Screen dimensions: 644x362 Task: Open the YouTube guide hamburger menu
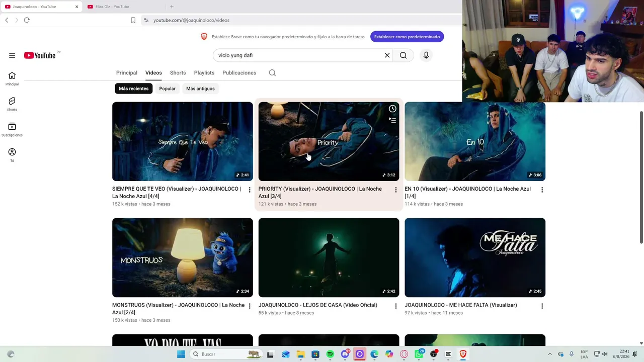click(x=12, y=55)
